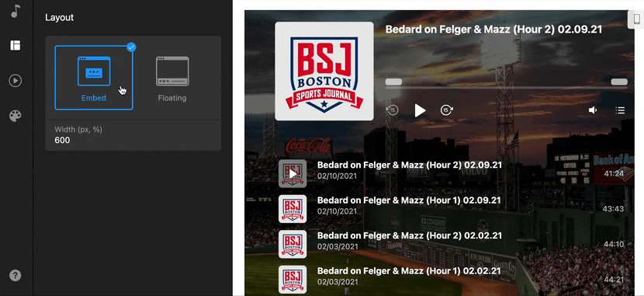Screen dimensions: 644x296
Task: Click the 44:21 episode duration
Action: [614, 280]
